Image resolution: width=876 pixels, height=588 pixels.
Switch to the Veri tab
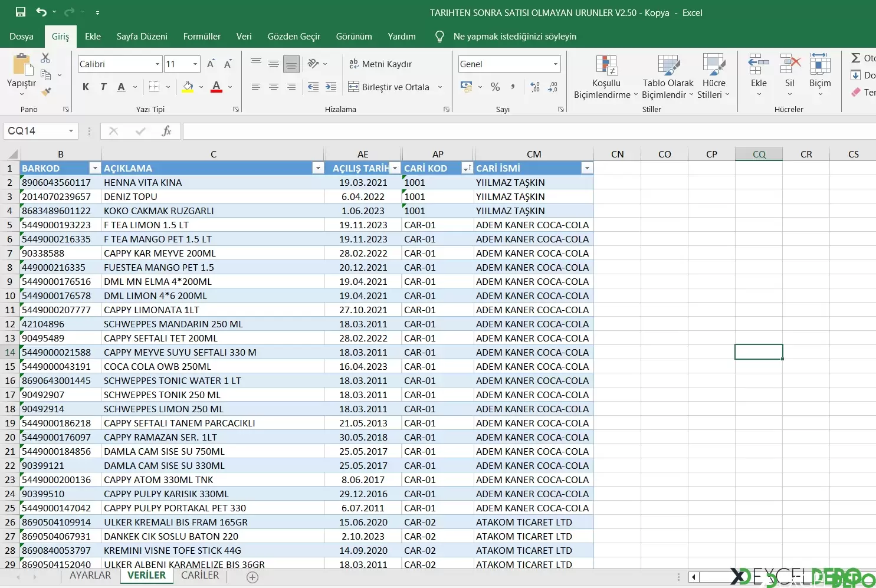[244, 37]
